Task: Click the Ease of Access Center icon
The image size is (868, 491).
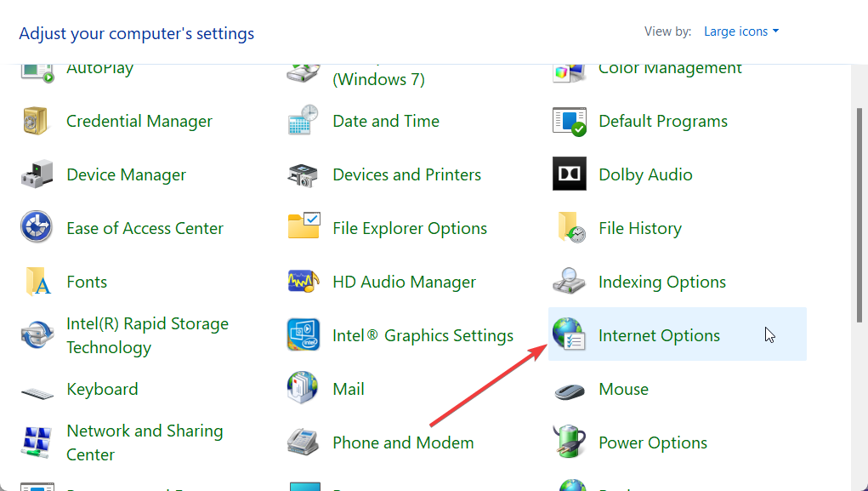Action: point(37,228)
